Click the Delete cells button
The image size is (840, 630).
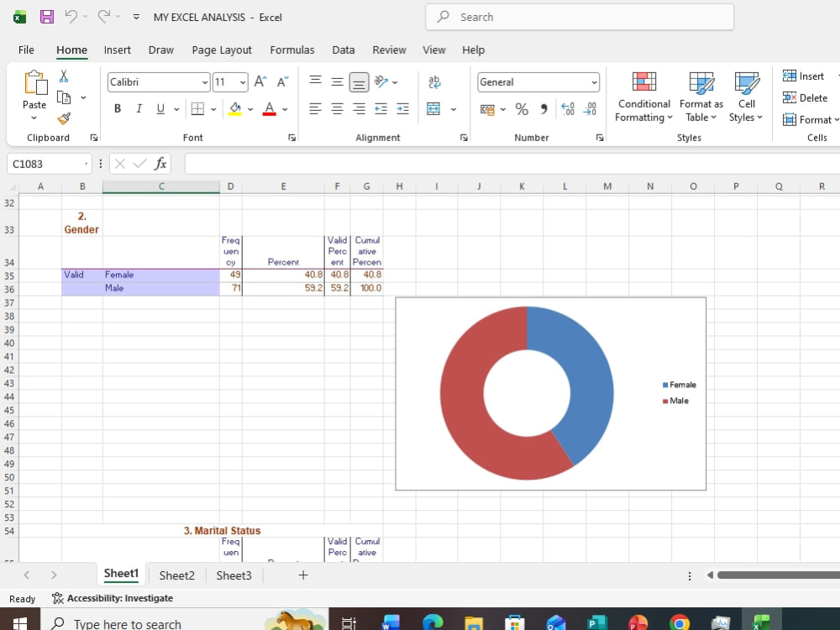(806, 97)
